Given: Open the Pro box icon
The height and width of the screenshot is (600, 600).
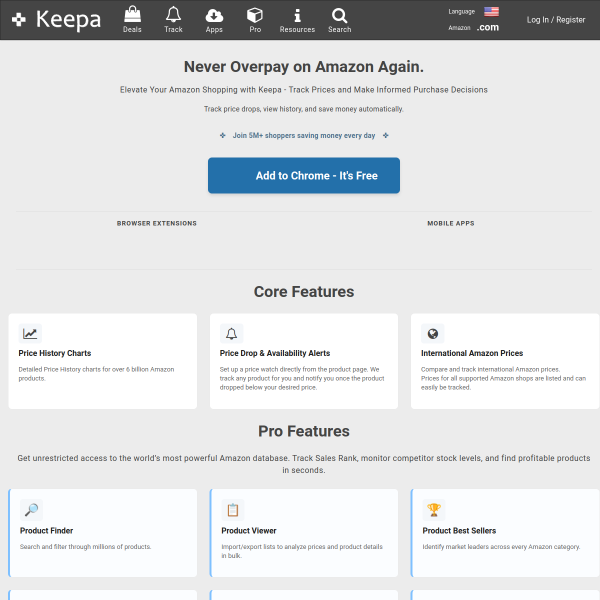Looking at the screenshot, I should tap(255, 15).
